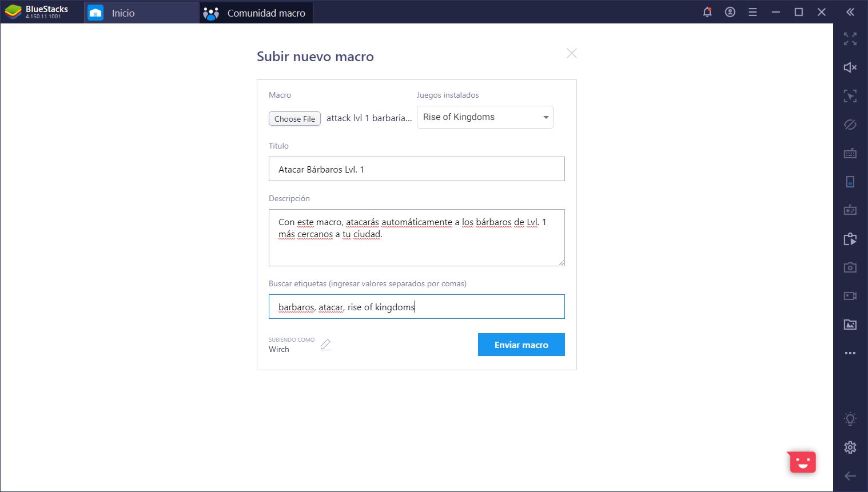
Task: Open the BlueStacks notifications bell
Action: click(707, 12)
